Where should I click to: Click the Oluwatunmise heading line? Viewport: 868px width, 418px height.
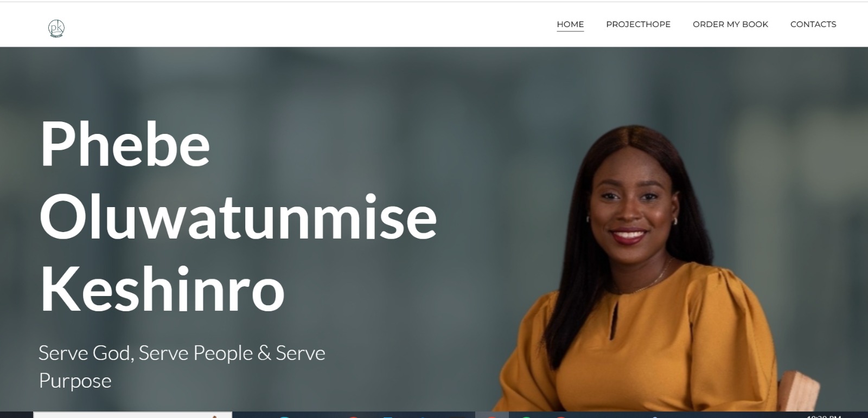click(x=238, y=216)
